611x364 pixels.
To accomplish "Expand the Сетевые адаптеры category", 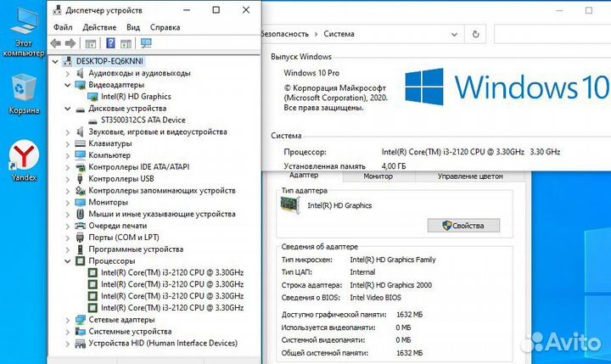I will click(67, 320).
